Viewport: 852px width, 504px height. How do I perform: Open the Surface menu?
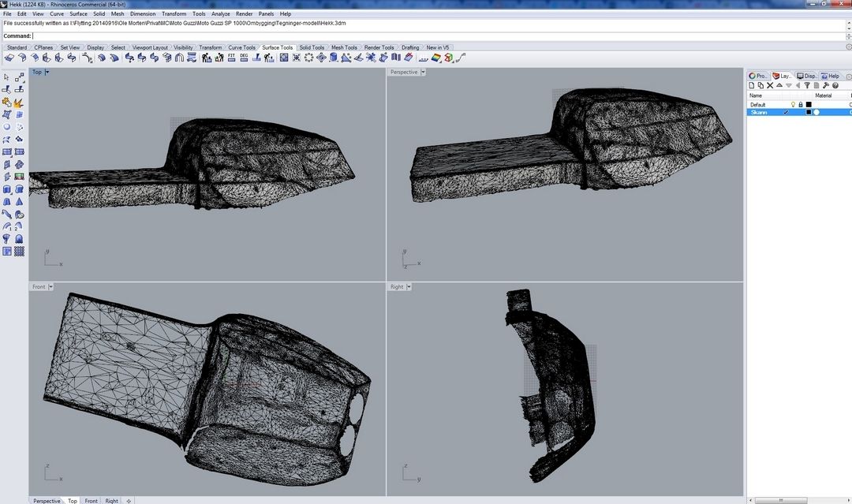click(x=78, y=13)
